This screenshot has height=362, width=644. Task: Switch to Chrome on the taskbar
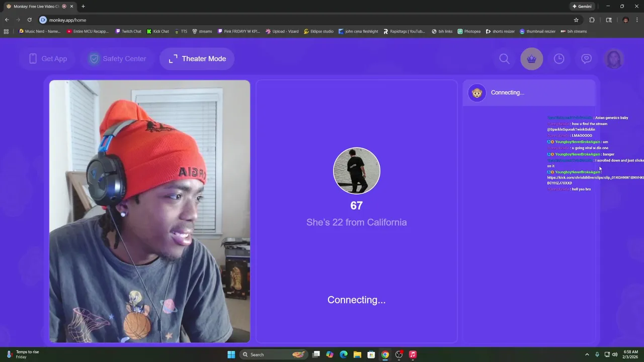click(385, 354)
